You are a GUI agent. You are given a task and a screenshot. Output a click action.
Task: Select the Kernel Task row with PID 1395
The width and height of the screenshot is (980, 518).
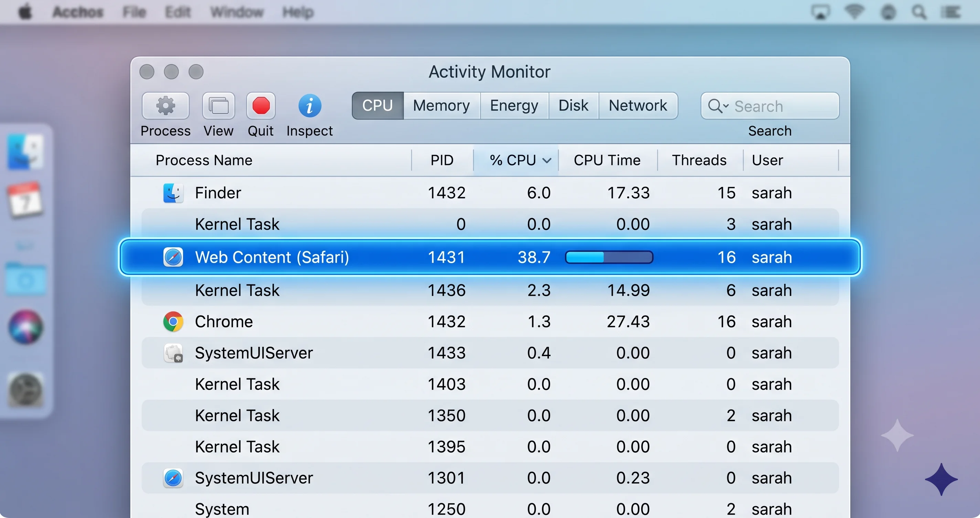pos(490,447)
